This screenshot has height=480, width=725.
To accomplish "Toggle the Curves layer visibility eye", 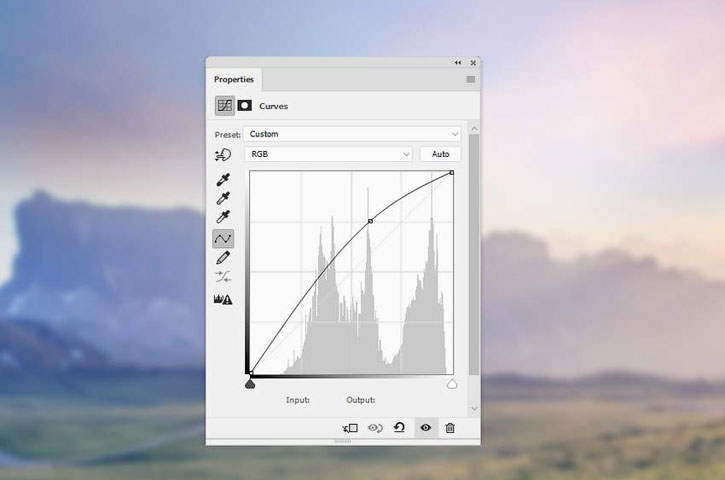I will coord(426,428).
